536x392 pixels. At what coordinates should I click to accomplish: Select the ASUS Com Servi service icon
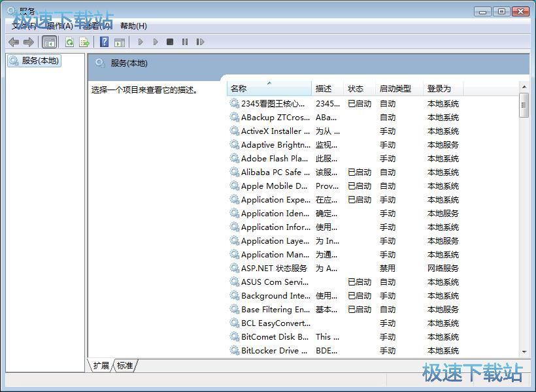(234, 282)
